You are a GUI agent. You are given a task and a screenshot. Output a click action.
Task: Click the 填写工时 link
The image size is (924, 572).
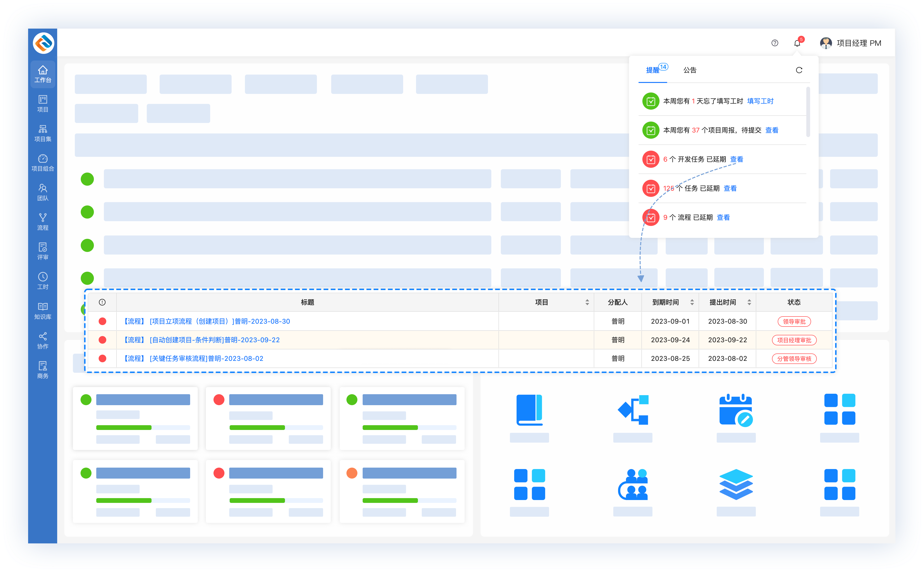[760, 101]
